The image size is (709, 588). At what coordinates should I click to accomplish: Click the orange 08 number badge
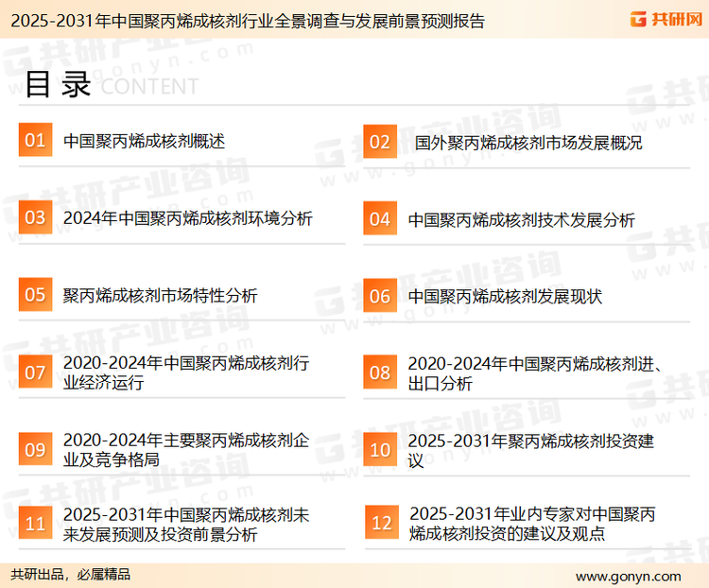380,372
